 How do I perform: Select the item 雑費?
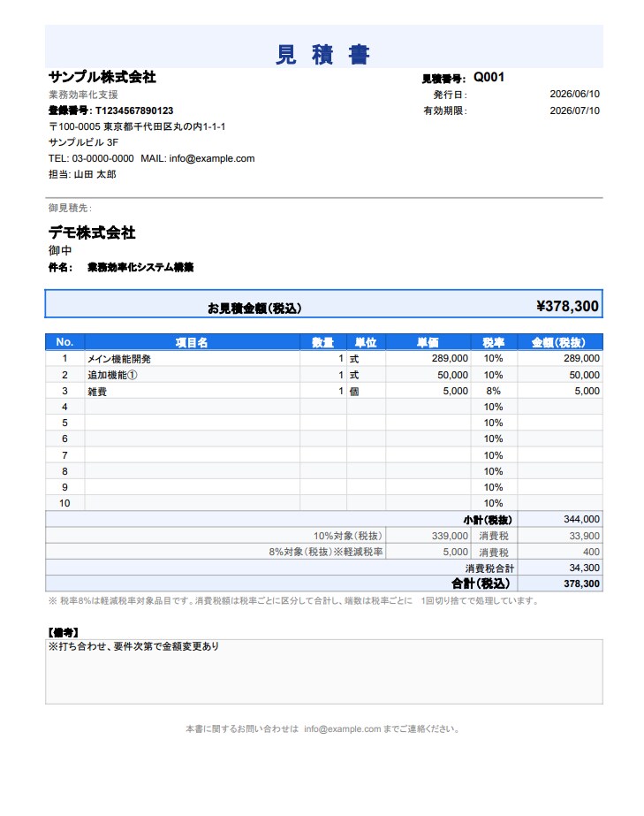pos(97,392)
